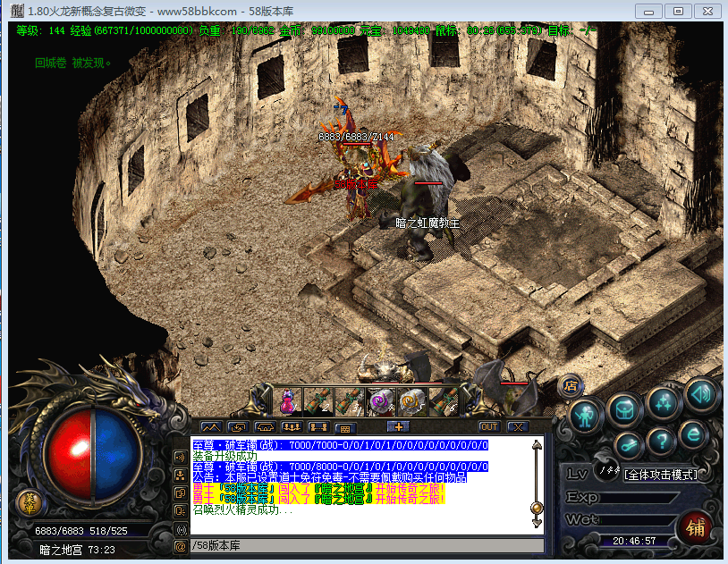Open the skills sparkle panel
The width and height of the screenshot is (728, 564).
(663, 401)
